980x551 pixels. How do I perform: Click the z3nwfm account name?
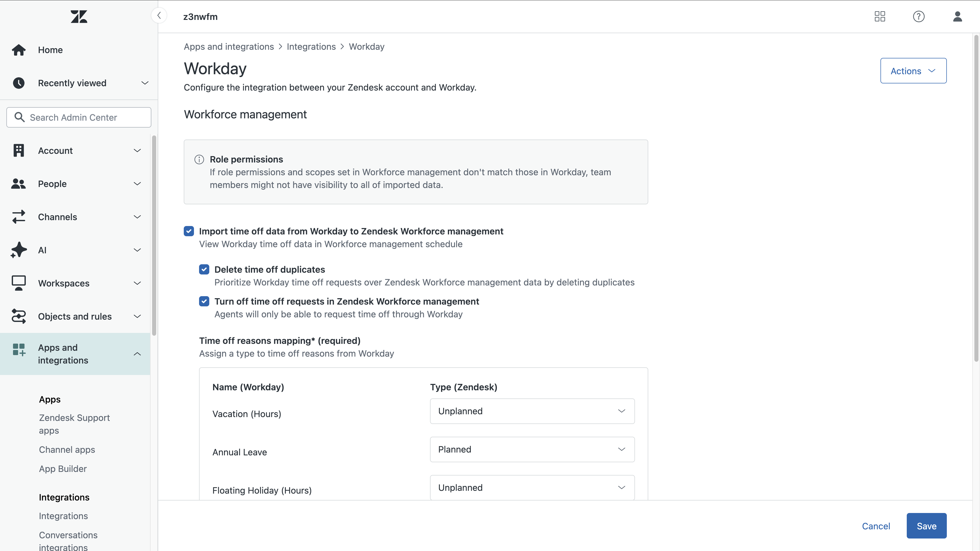(x=200, y=17)
